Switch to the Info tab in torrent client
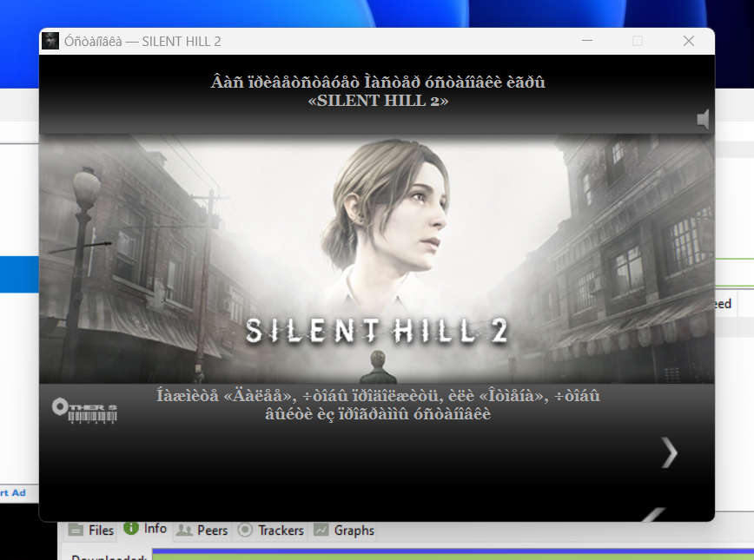 (145, 529)
